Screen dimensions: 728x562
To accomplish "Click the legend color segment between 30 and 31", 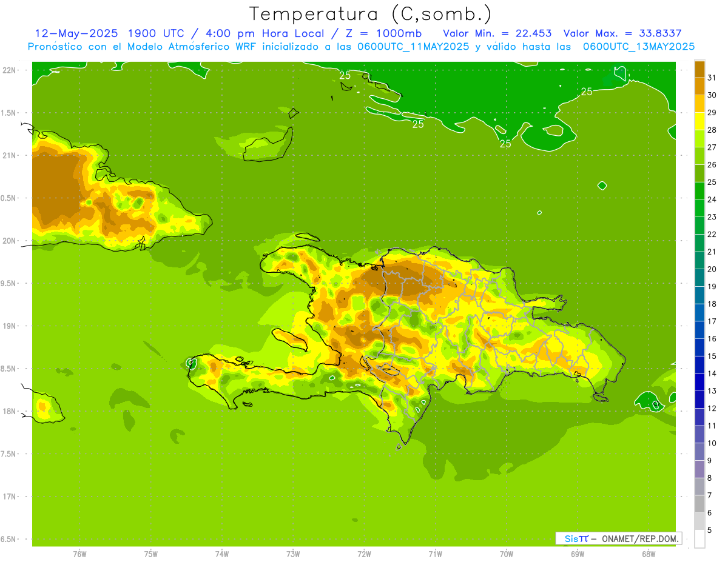I will coord(699,86).
